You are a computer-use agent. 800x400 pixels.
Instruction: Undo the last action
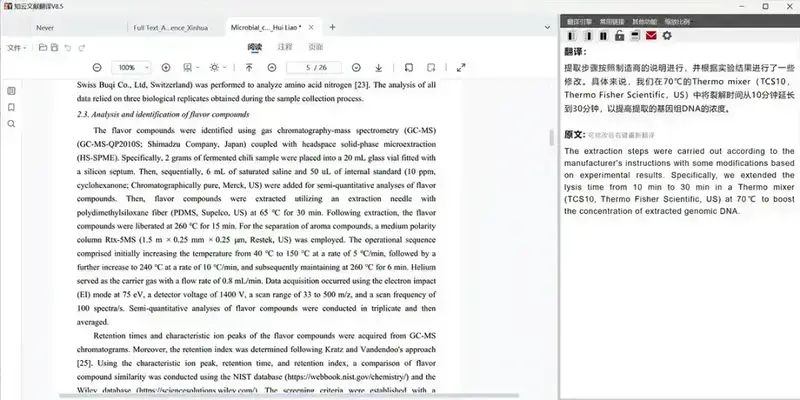[x=68, y=48]
